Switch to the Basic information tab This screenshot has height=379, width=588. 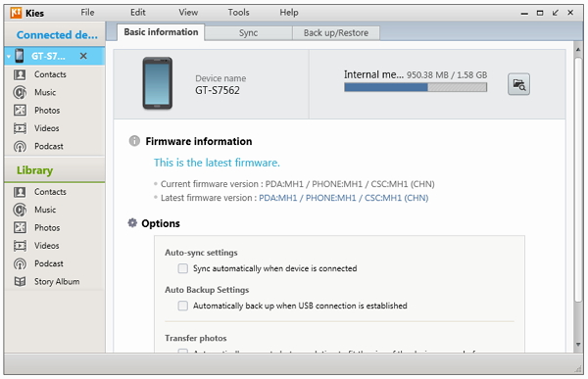tap(161, 32)
